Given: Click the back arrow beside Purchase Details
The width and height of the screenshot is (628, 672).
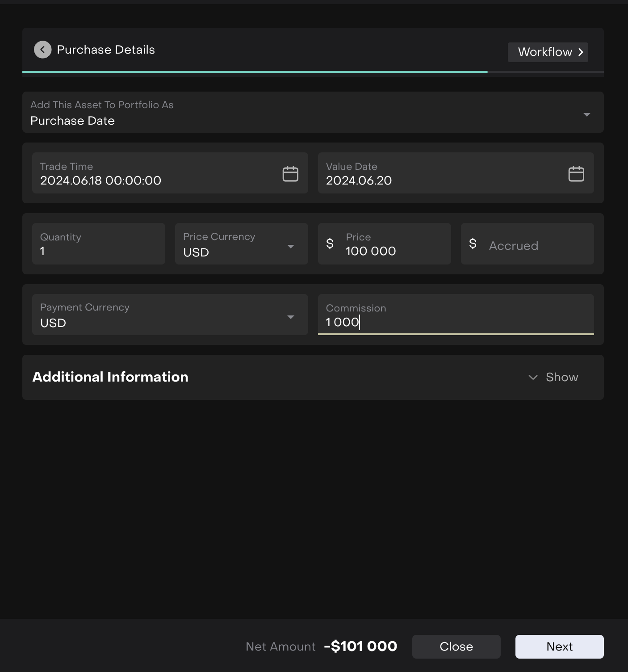Looking at the screenshot, I should [42, 50].
